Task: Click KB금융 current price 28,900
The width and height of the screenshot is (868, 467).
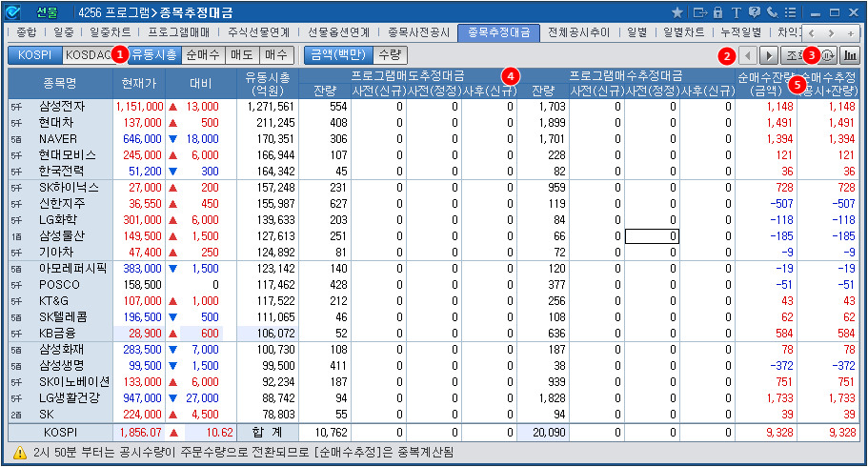Action: pyautogui.click(x=145, y=334)
